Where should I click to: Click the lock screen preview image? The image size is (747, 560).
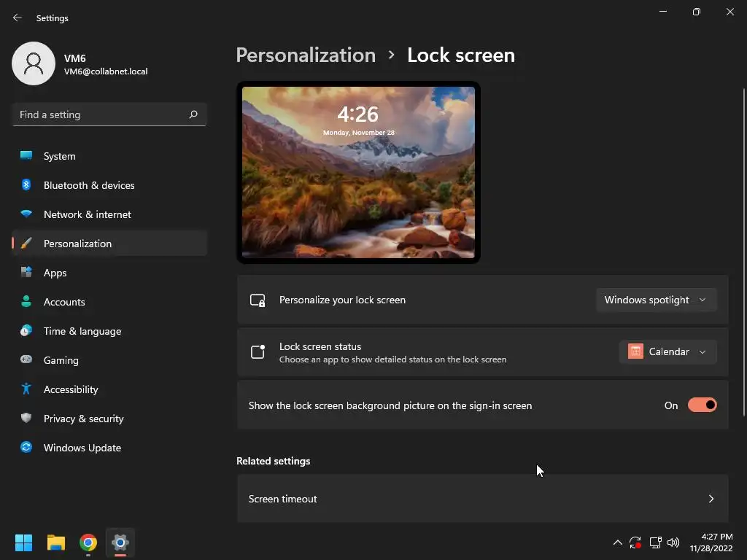click(358, 172)
